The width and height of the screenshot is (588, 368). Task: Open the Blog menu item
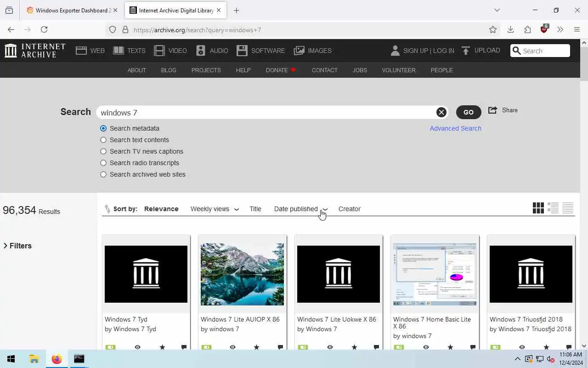click(x=169, y=70)
